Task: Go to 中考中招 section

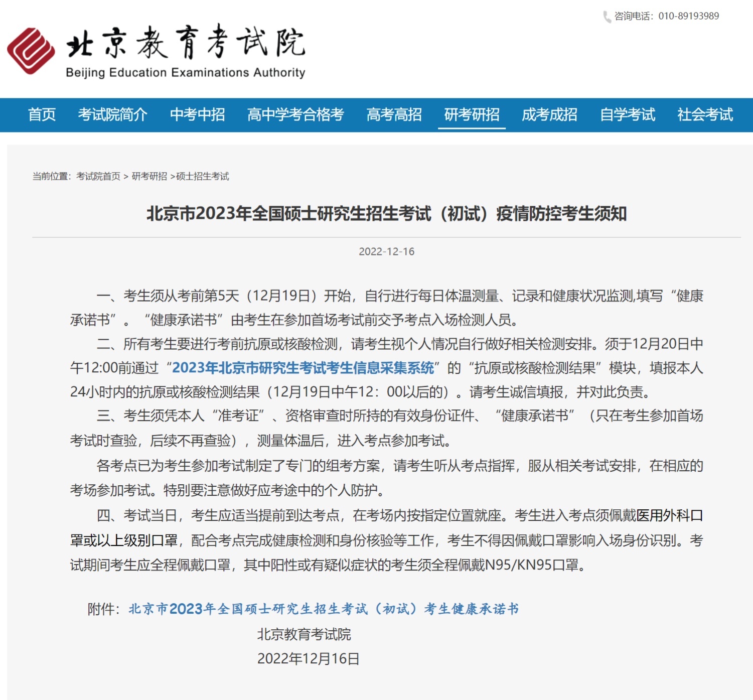Action: (197, 115)
